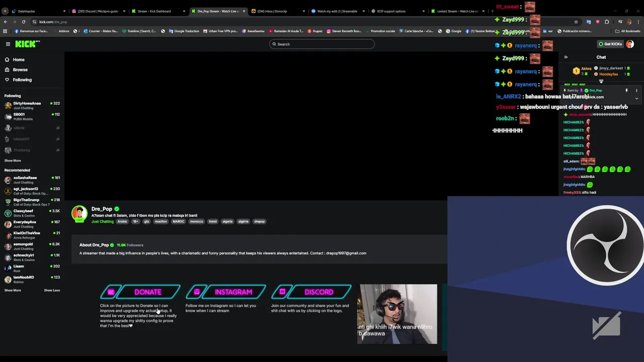Select the reaction tag
The image size is (644, 362).
pyautogui.click(x=160, y=222)
